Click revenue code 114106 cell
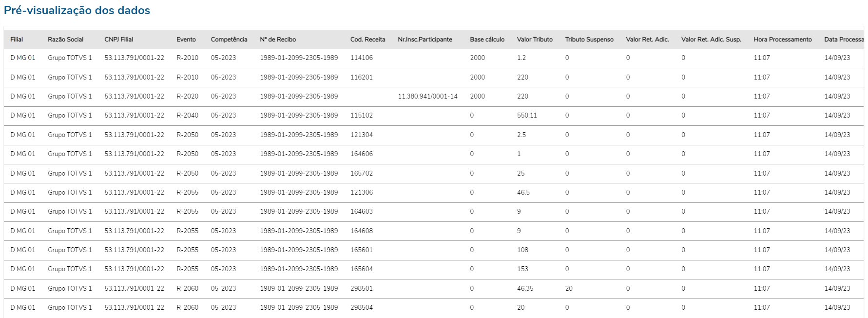 [x=361, y=58]
